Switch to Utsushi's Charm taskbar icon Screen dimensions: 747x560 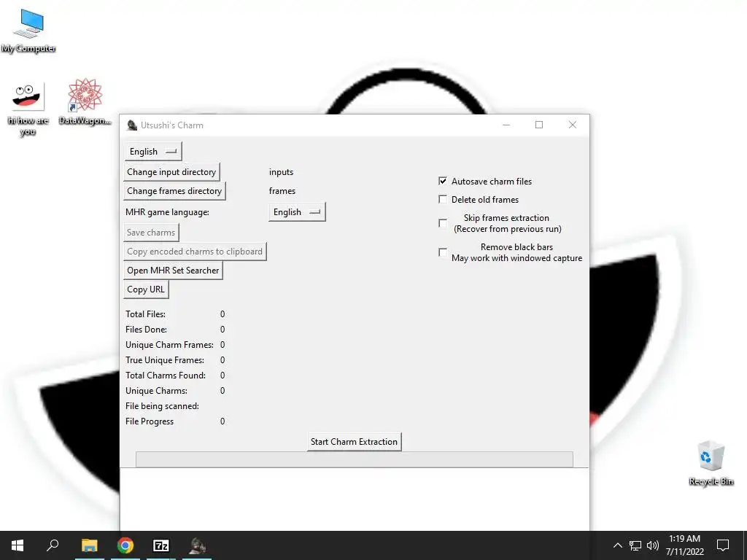point(197,545)
